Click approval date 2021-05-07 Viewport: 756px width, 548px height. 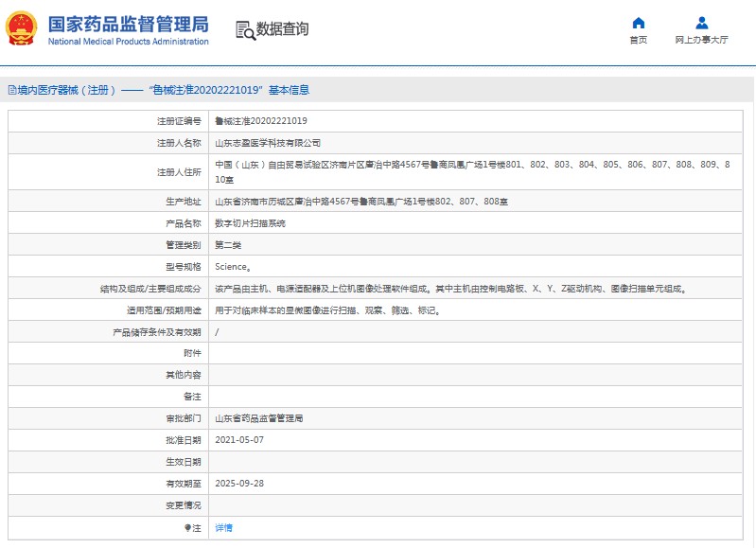239,440
